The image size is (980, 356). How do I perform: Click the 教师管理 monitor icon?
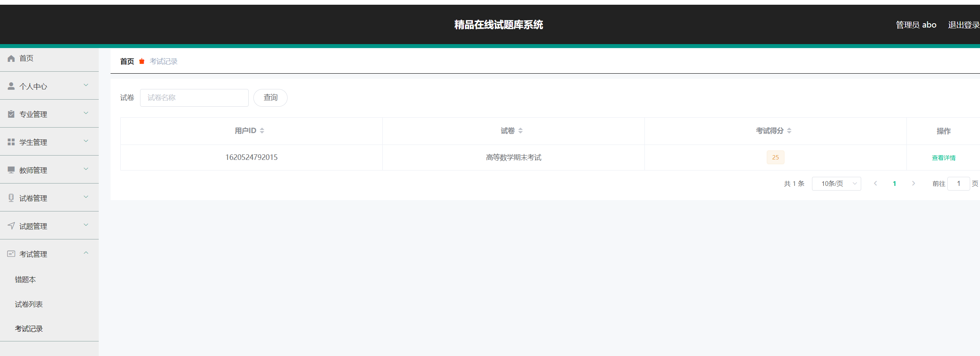[x=11, y=170]
